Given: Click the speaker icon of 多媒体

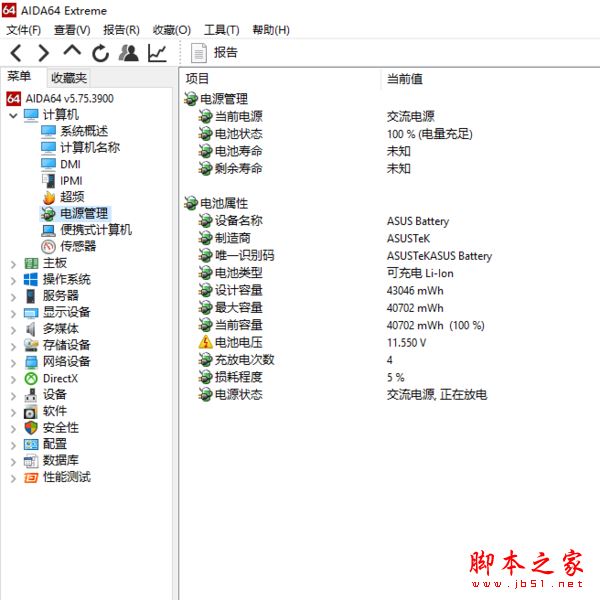Looking at the screenshot, I should [x=31, y=329].
